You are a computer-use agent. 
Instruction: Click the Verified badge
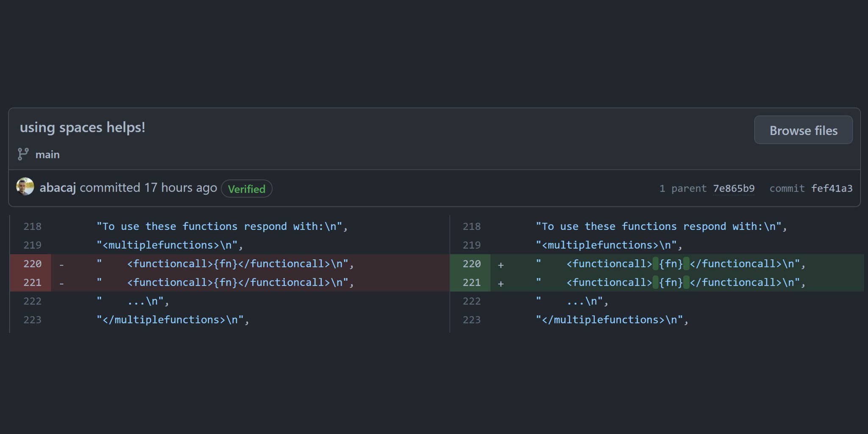click(x=247, y=189)
